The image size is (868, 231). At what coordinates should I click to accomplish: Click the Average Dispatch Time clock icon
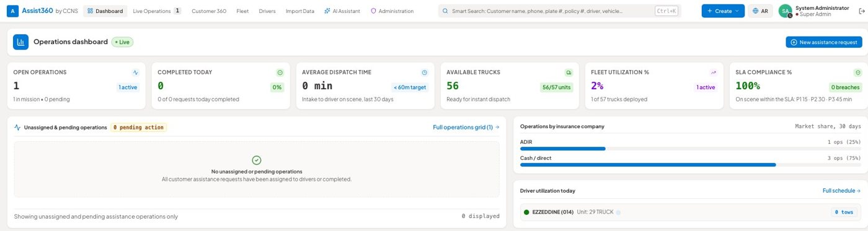(425, 72)
